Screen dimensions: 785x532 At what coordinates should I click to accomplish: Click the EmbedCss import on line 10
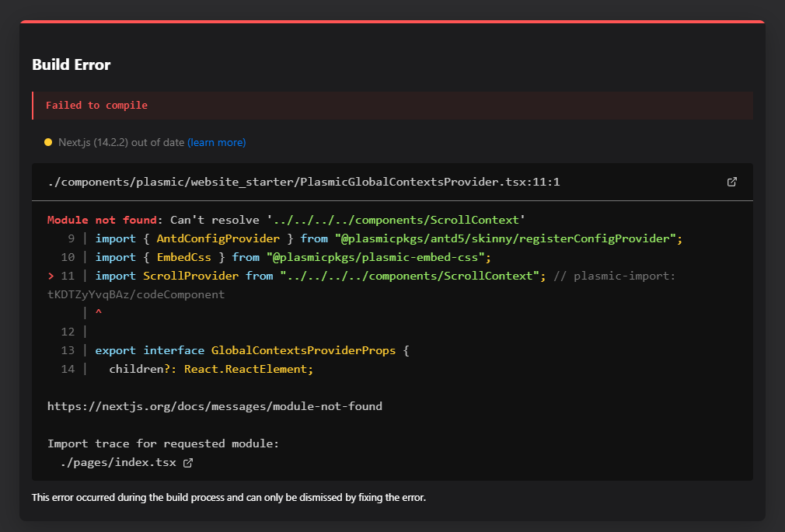pyautogui.click(x=183, y=257)
